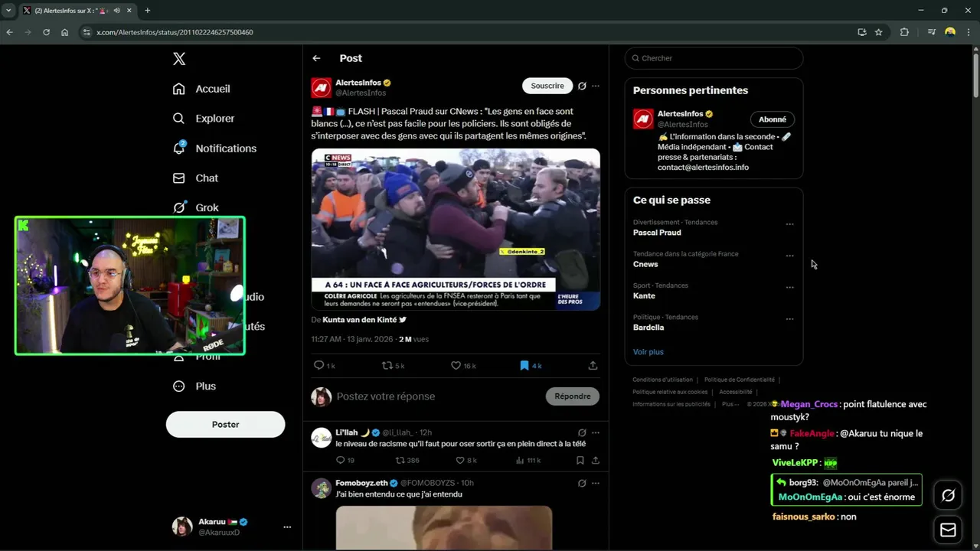This screenshot has height=551, width=980.
Task: Open Grok icon on Fomoboyz.eth reply
Action: 582,483
